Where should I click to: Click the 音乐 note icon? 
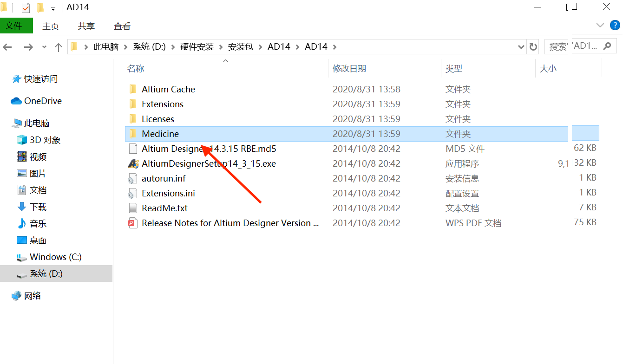point(22,223)
